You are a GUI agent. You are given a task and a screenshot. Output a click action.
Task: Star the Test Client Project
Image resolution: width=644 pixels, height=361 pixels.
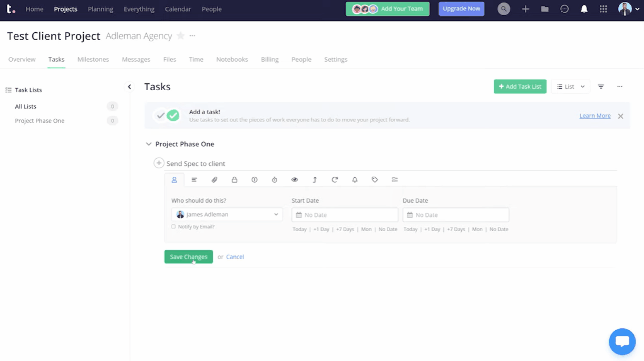pos(181,36)
